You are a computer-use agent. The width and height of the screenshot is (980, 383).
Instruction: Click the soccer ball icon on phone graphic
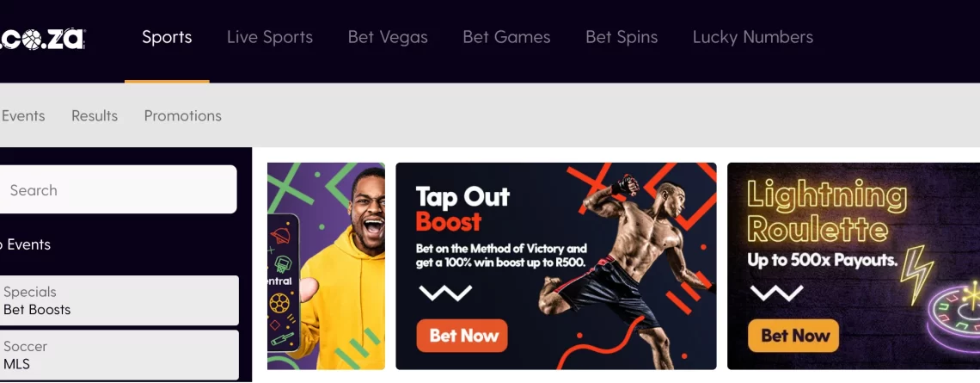[279, 304]
